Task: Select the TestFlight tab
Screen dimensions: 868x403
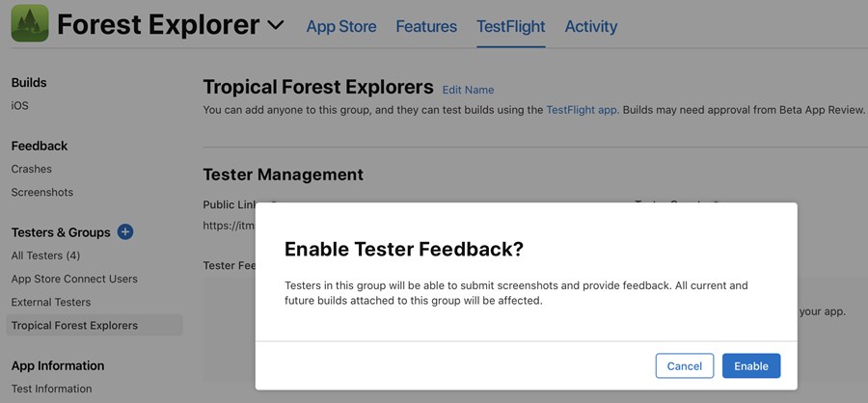Action: (511, 27)
